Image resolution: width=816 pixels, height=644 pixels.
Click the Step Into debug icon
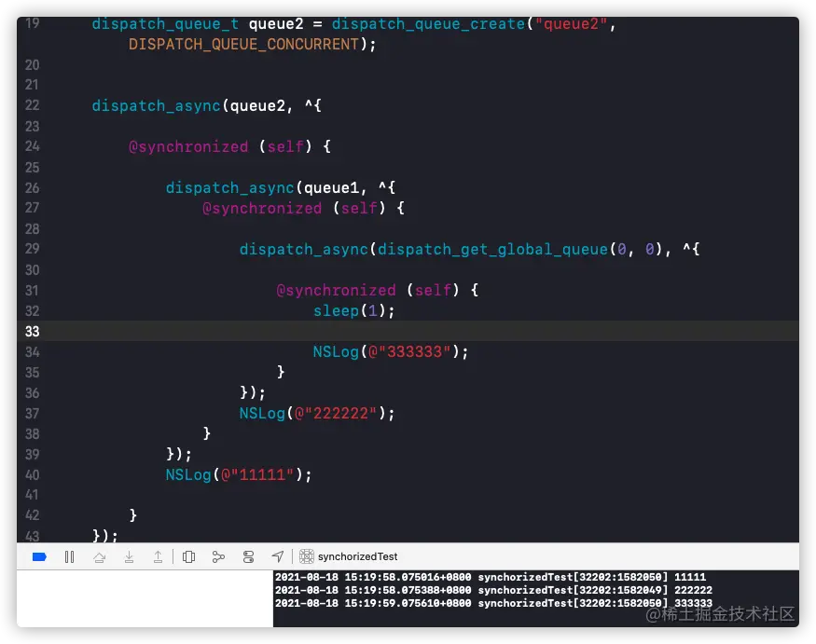click(129, 557)
